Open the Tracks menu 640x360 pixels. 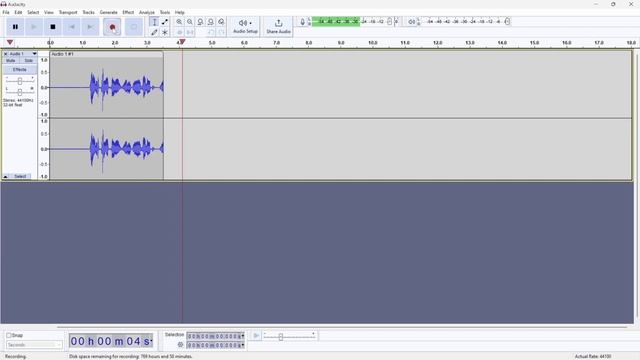pos(88,12)
